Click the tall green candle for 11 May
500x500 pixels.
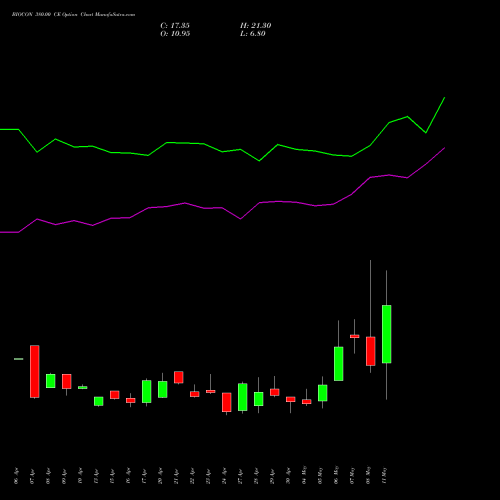(x=387, y=334)
